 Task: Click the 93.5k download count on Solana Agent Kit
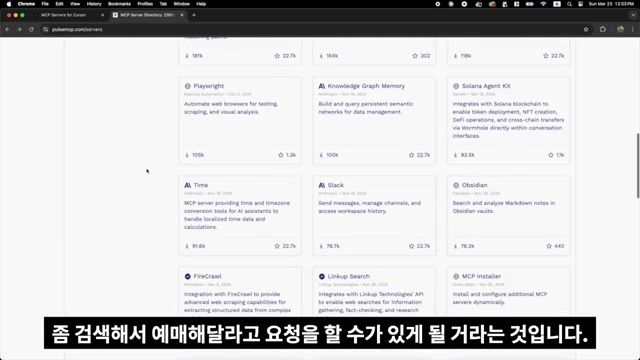click(x=468, y=155)
